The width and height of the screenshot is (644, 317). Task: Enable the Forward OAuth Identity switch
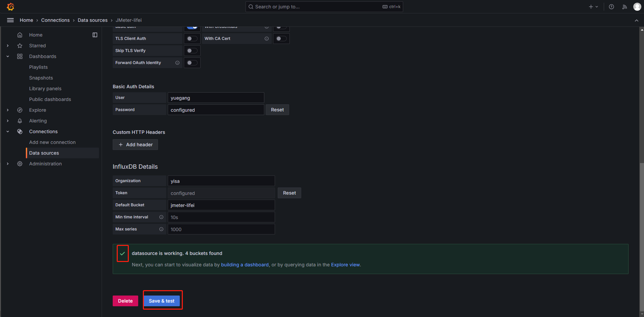pyautogui.click(x=192, y=63)
